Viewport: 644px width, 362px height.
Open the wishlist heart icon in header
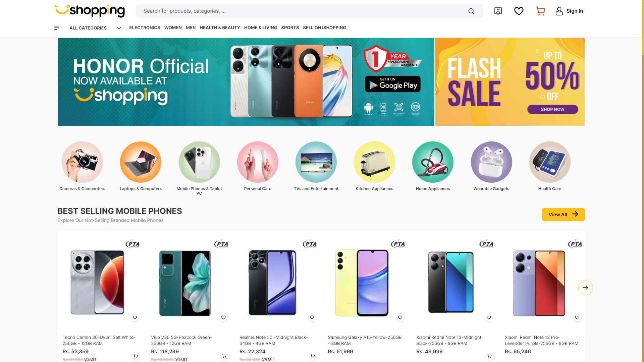[519, 11]
